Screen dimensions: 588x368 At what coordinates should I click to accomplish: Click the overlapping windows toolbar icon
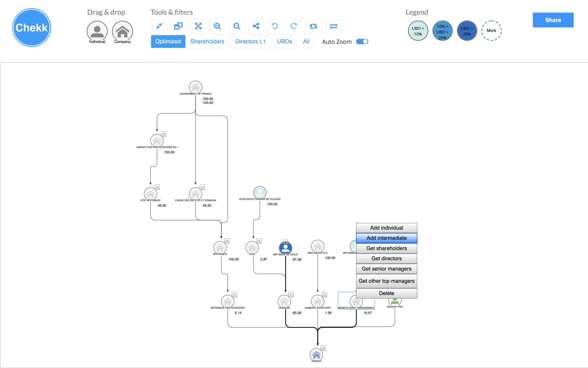[179, 26]
